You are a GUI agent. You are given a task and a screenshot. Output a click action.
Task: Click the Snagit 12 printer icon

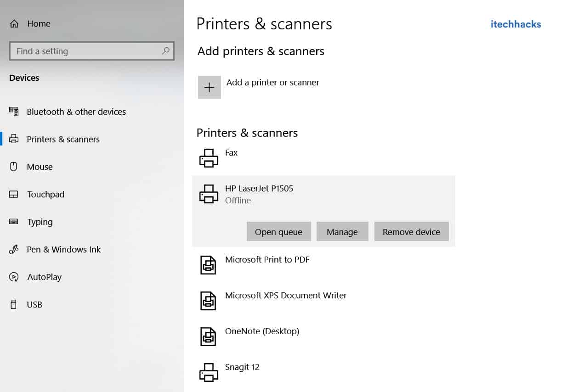pos(209,372)
